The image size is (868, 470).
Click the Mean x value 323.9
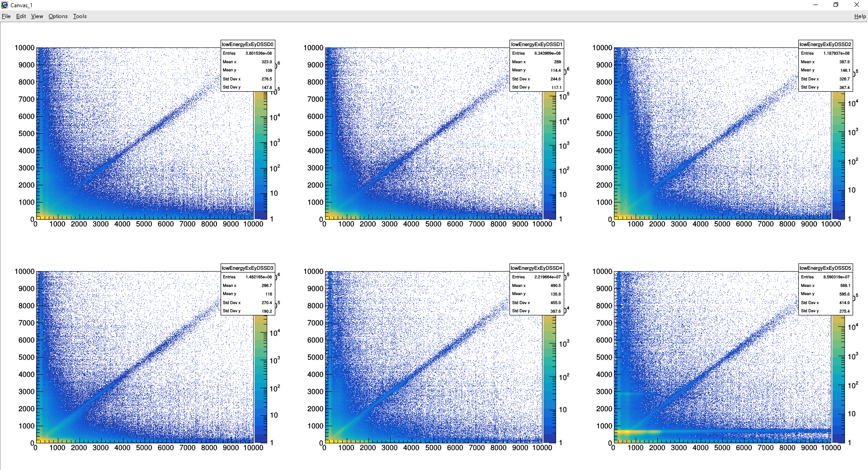(x=267, y=62)
